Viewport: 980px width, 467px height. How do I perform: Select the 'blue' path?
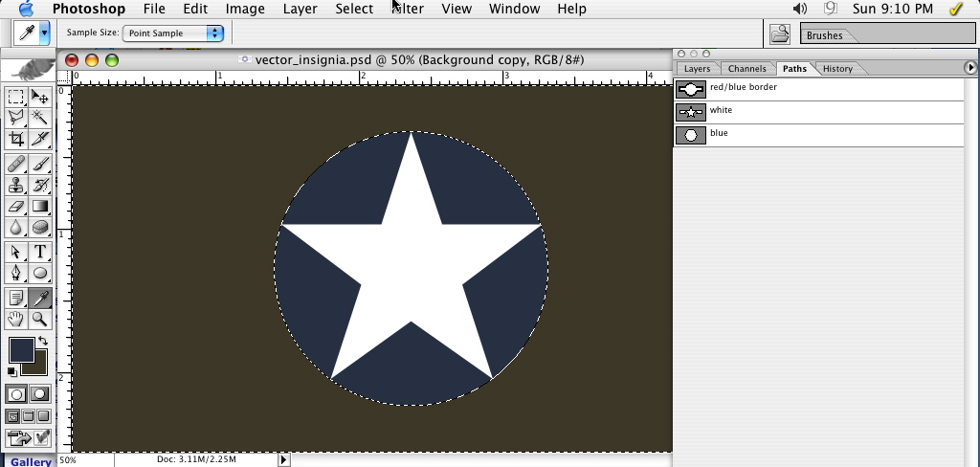[819, 135]
